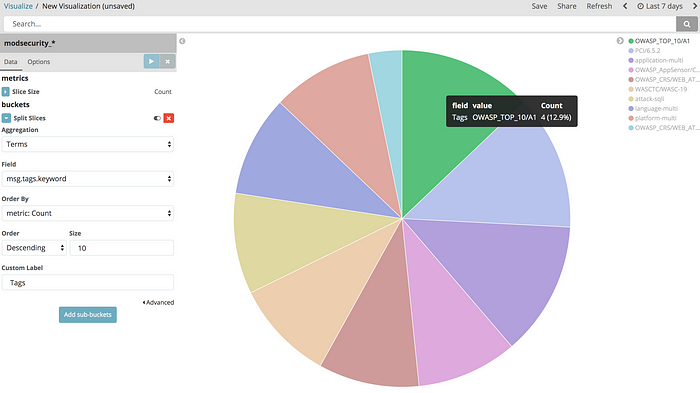
Task: Expand the Advanced options link
Action: (x=158, y=302)
